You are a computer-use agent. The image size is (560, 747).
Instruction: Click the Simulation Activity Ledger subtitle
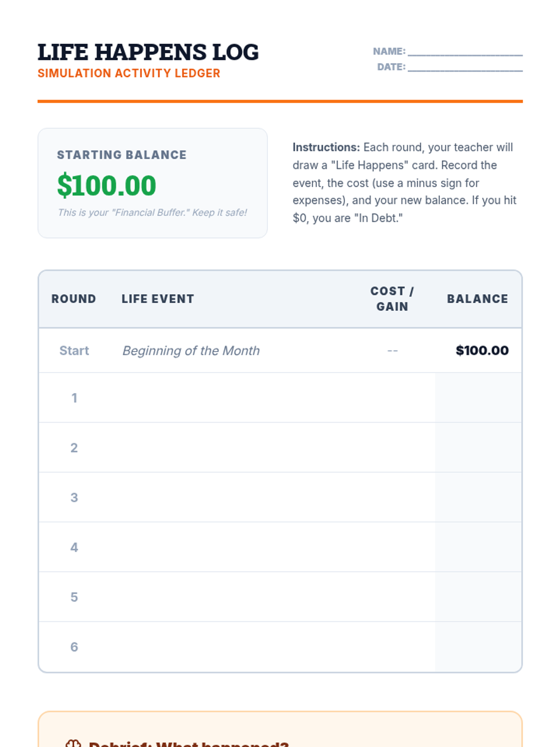[x=129, y=73]
